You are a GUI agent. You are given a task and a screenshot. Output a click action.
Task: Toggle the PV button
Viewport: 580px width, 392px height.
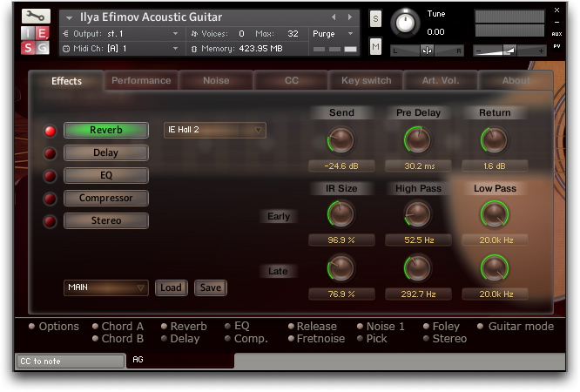click(x=556, y=46)
